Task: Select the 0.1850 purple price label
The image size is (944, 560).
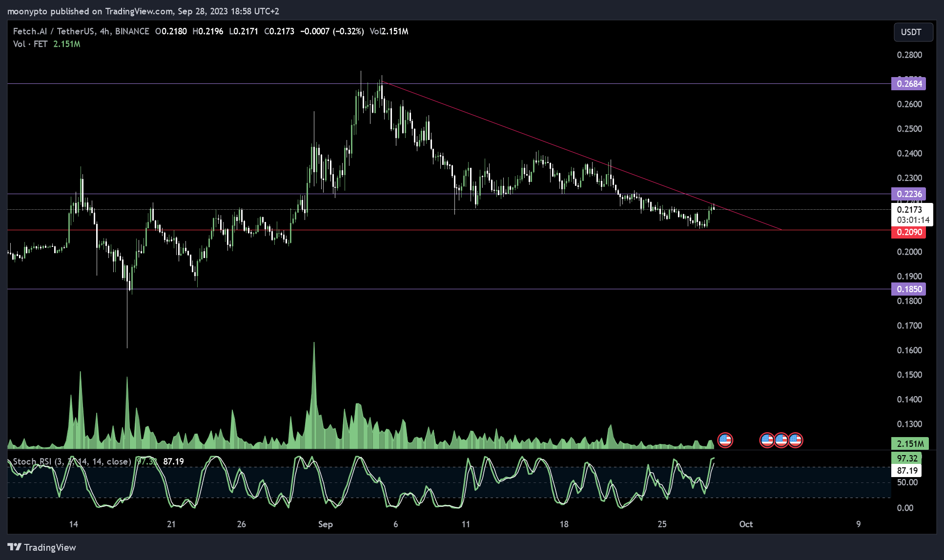Action: click(x=909, y=289)
